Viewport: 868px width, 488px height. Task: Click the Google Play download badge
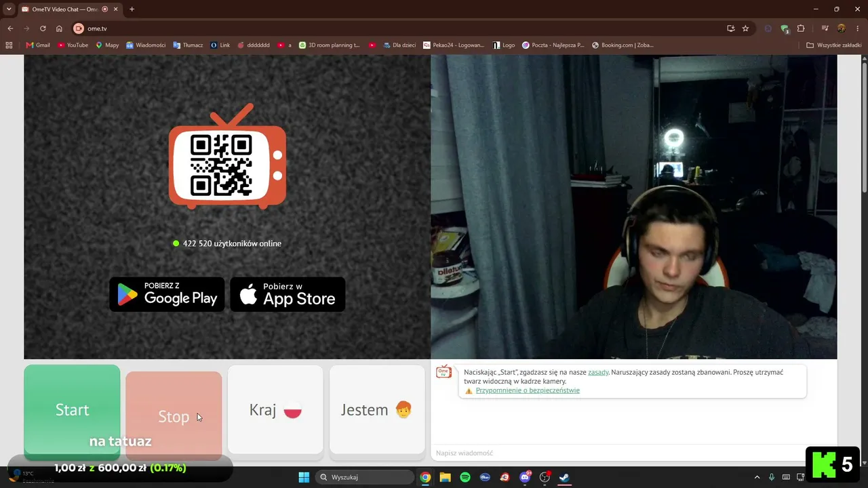click(x=167, y=294)
